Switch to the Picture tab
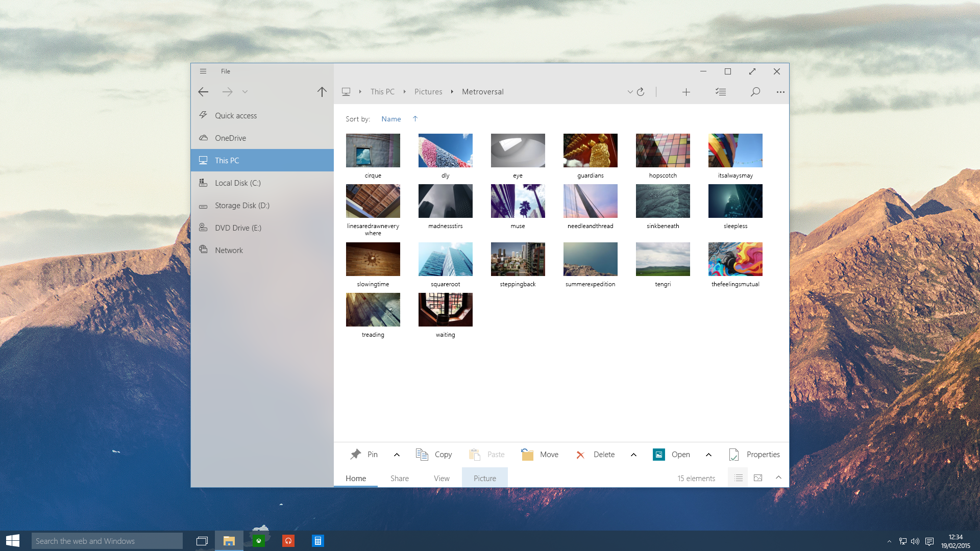 [485, 478]
